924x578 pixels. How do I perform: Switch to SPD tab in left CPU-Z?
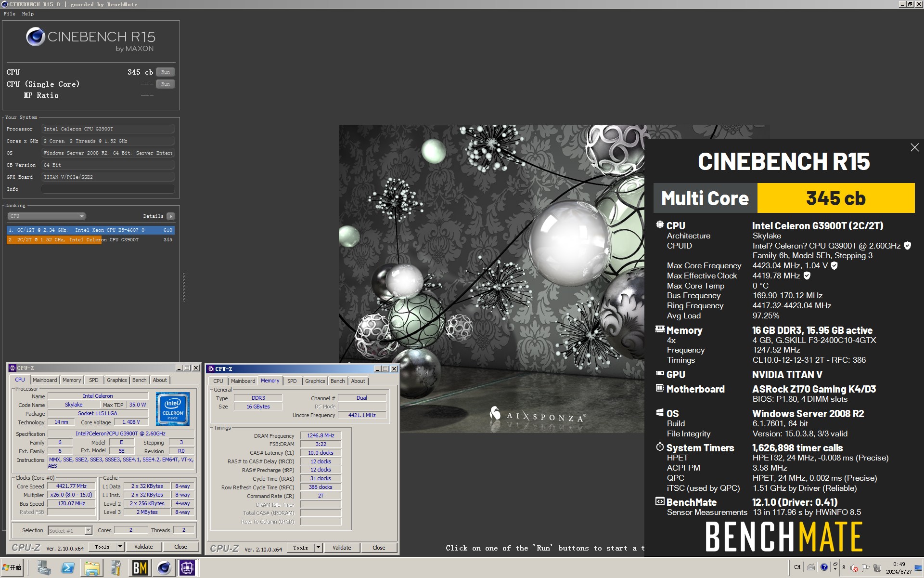94,380
